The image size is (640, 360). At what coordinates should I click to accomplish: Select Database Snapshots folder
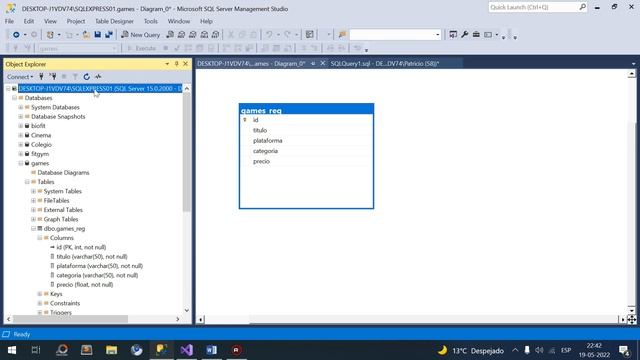pos(58,117)
